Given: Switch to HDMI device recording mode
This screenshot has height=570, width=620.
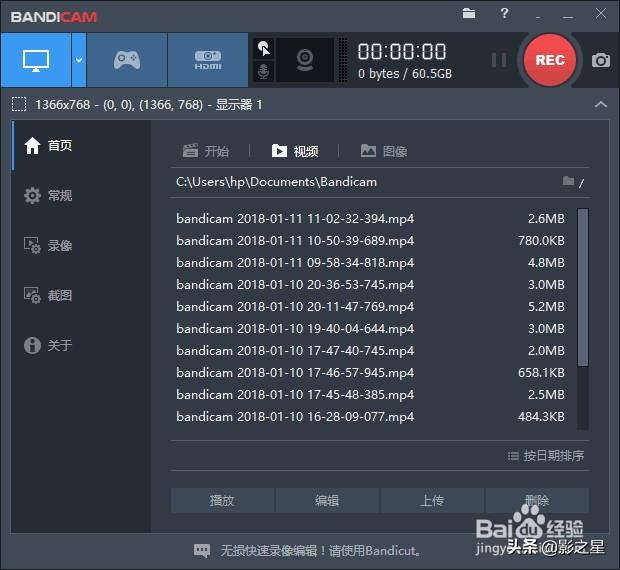Looking at the screenshot, I should (207, 60).
